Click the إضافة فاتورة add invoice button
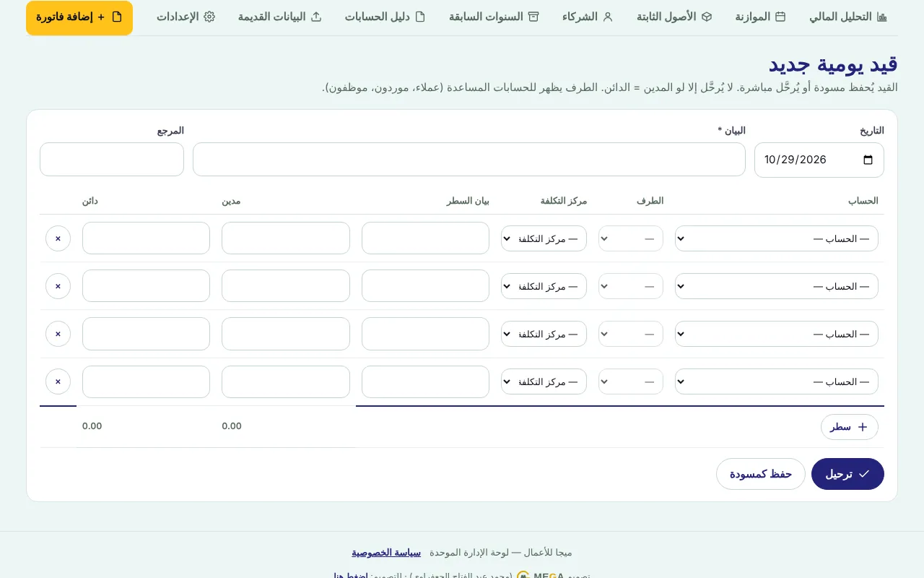Viewport: 924px width, 578px height. 79,17
